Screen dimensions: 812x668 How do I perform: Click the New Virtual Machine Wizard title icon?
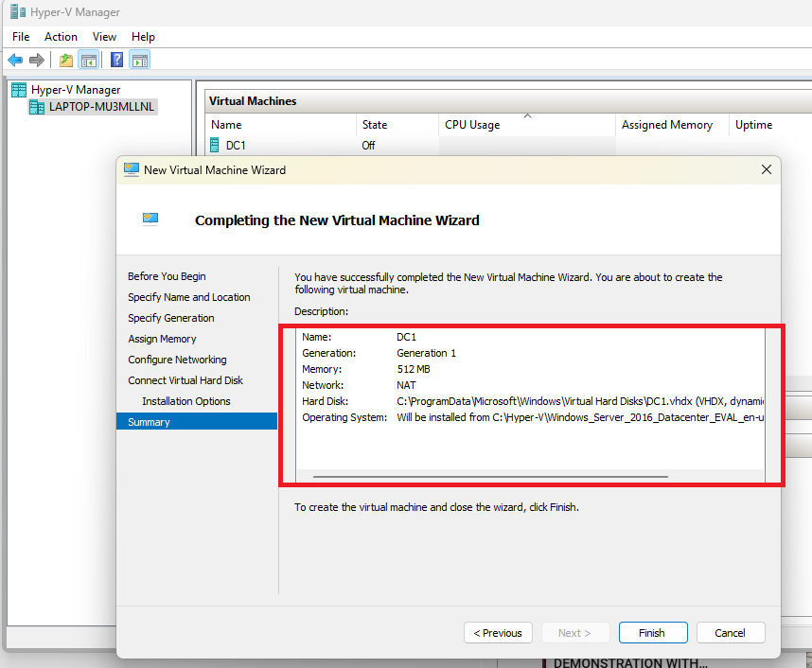[132, 170]
